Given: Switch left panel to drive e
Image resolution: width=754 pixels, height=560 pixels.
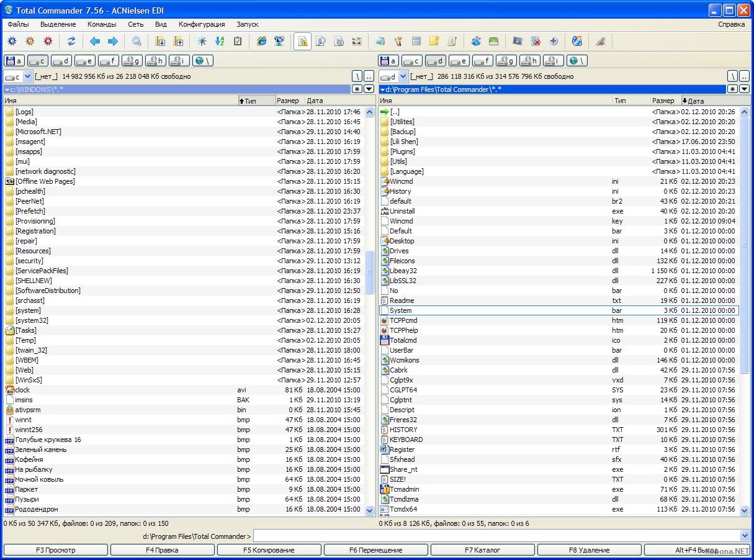Looking at the screenshot, I should pyautogui.click(x=85, y=61).
